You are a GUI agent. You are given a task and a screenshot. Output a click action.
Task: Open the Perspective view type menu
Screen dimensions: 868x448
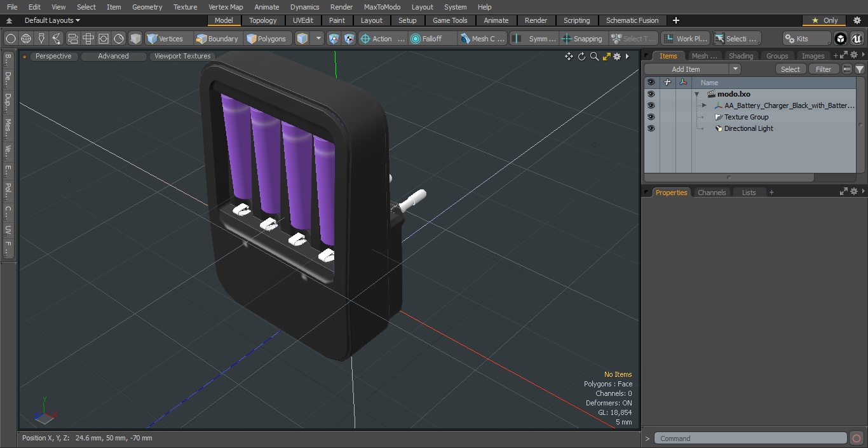pos(53,56)
